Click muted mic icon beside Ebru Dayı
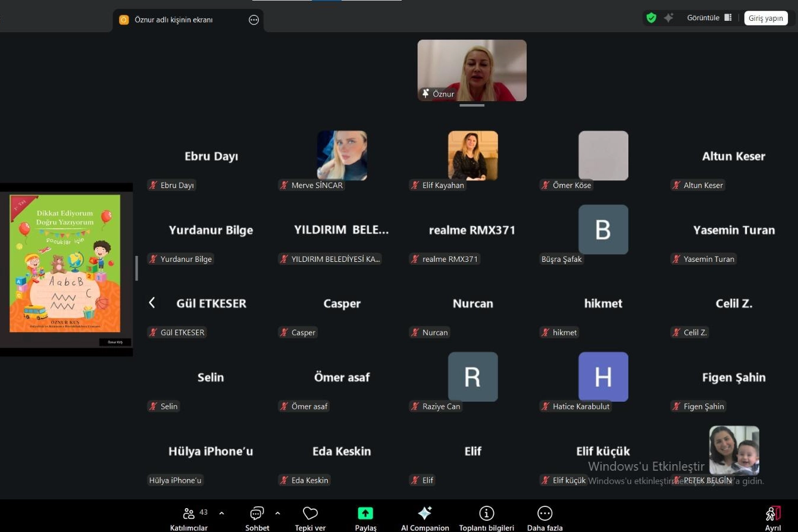Viewport: 798px width, 532px height. pyautogui.click(x=154, y=186)
